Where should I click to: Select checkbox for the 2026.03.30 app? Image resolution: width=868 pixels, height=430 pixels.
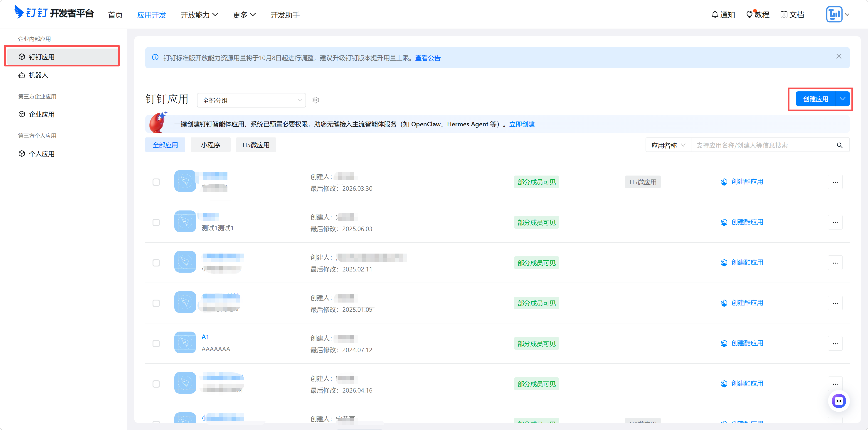point(156,182)
